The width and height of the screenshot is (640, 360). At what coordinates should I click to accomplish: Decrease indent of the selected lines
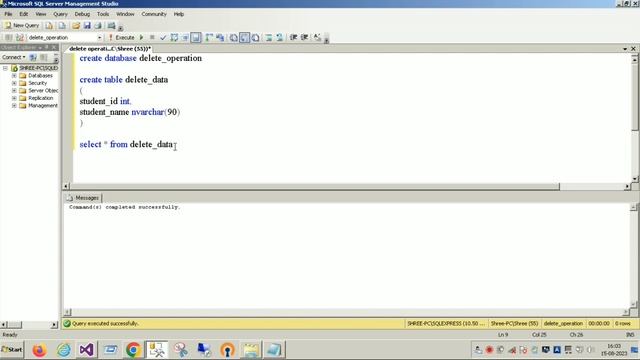(x=293, y=38)
